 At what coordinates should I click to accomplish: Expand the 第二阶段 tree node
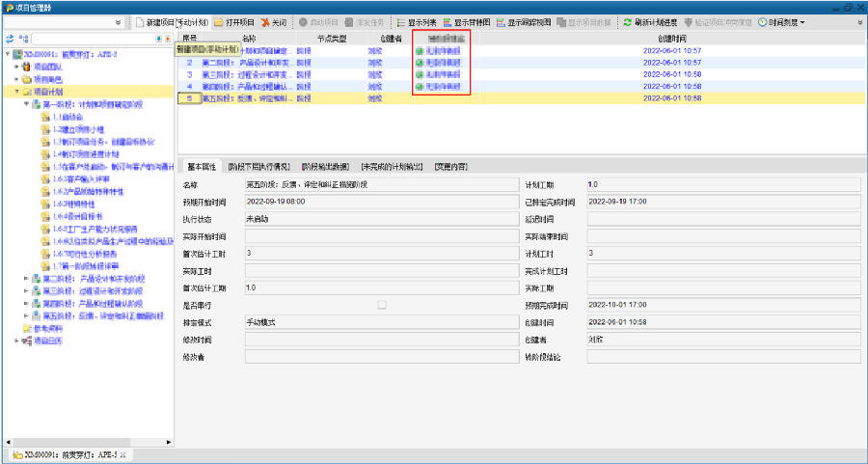click(27, 278)
